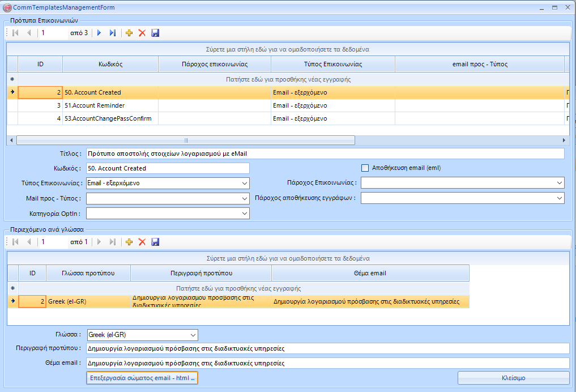Sort by the Κωδικός column header
Image resolution: width=576 pixels, height=392 pixels.
click(x=110, y=64)
